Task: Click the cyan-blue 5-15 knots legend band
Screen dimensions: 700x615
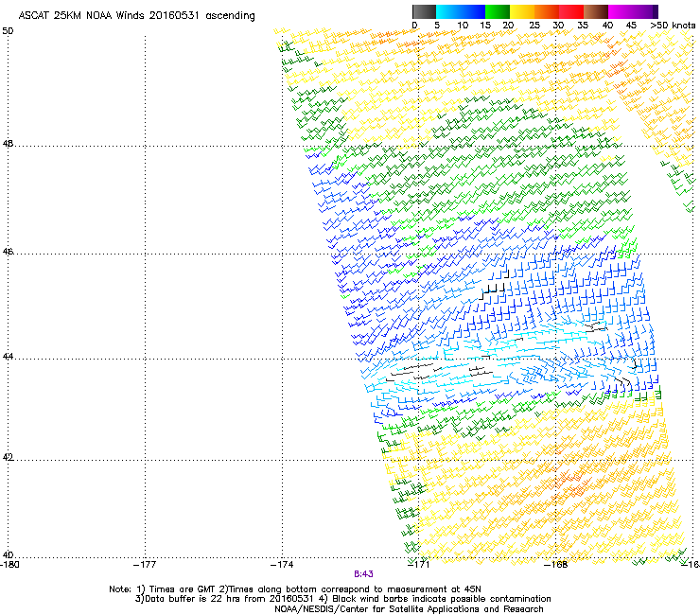Action: click(x=461, y=11)
